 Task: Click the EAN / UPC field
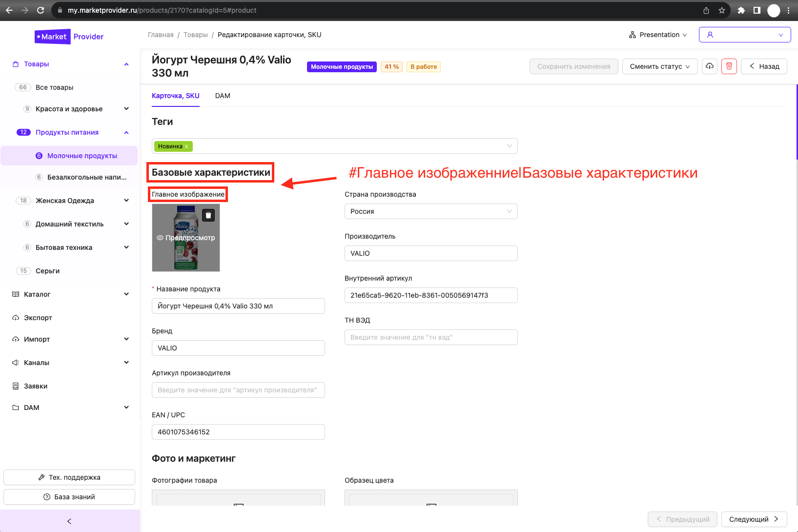click(238, 432)
